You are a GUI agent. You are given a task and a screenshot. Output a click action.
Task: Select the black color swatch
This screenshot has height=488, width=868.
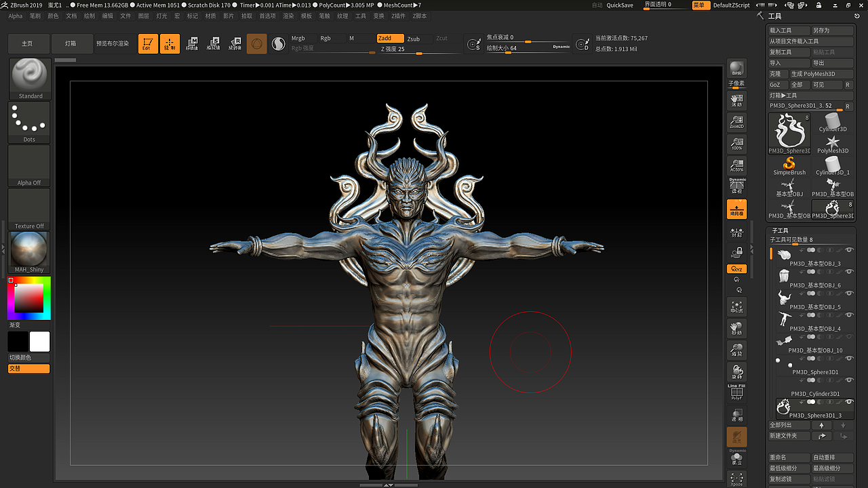point(18,342)
